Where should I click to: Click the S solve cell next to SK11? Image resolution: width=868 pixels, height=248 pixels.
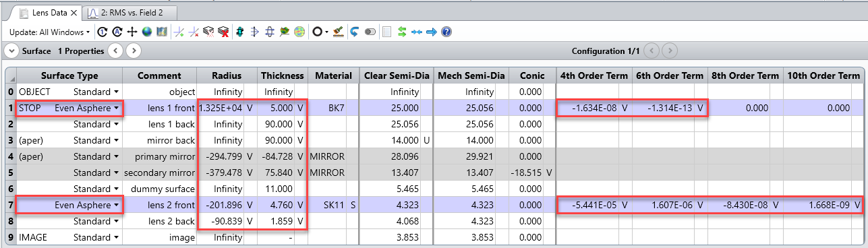[x=353, y=205]
